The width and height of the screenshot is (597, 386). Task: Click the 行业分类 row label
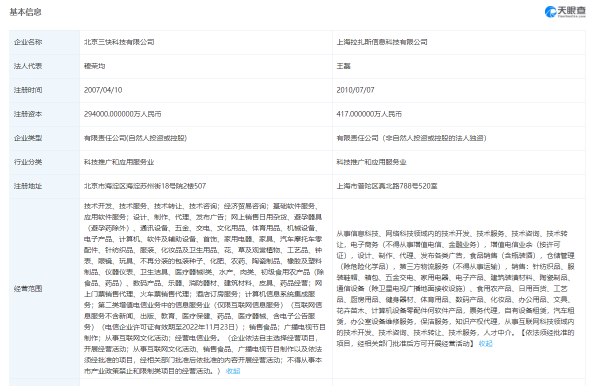[x=28, y=162]
